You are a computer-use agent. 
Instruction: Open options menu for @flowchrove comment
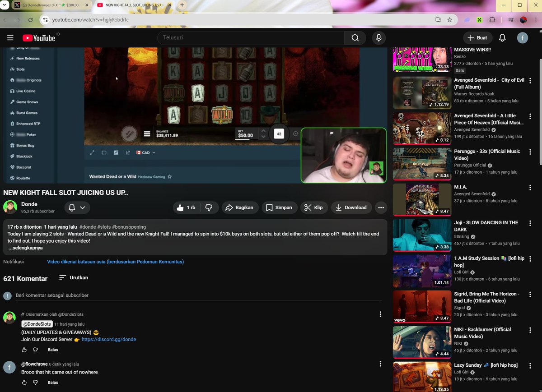pos(380,364)
